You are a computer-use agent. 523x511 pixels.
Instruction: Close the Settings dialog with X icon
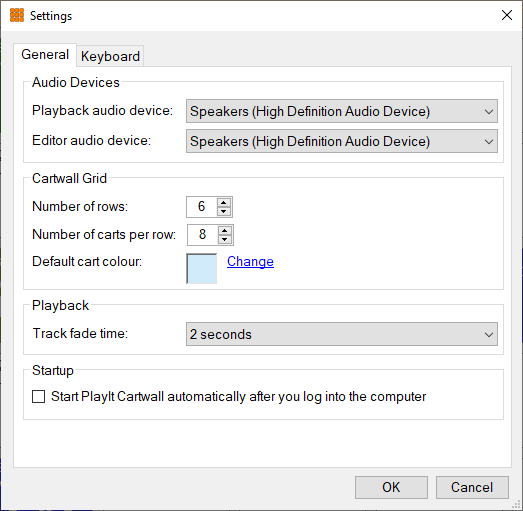pos(507,15)
